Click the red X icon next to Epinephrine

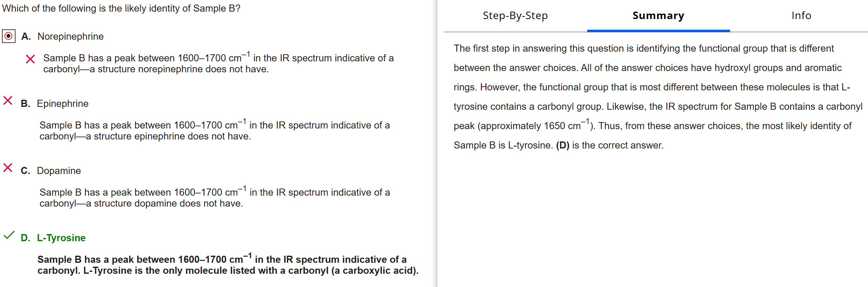(x=8, y=101)
